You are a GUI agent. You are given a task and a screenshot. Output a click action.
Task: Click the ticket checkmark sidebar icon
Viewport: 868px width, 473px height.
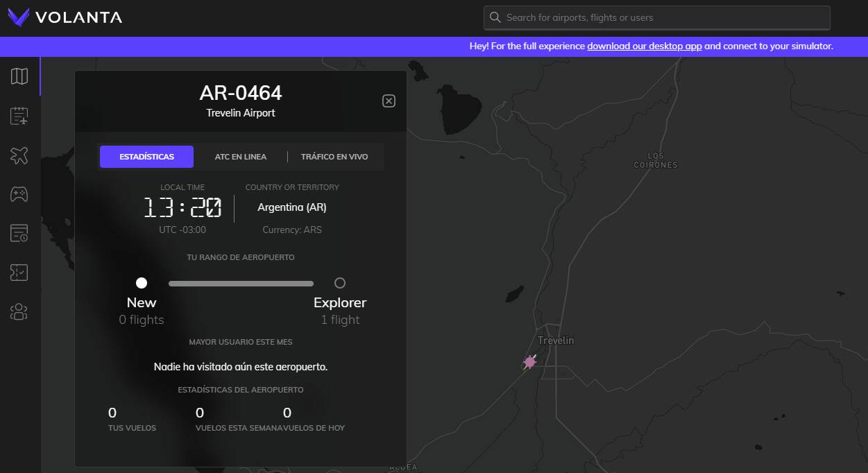click(19, 273)
